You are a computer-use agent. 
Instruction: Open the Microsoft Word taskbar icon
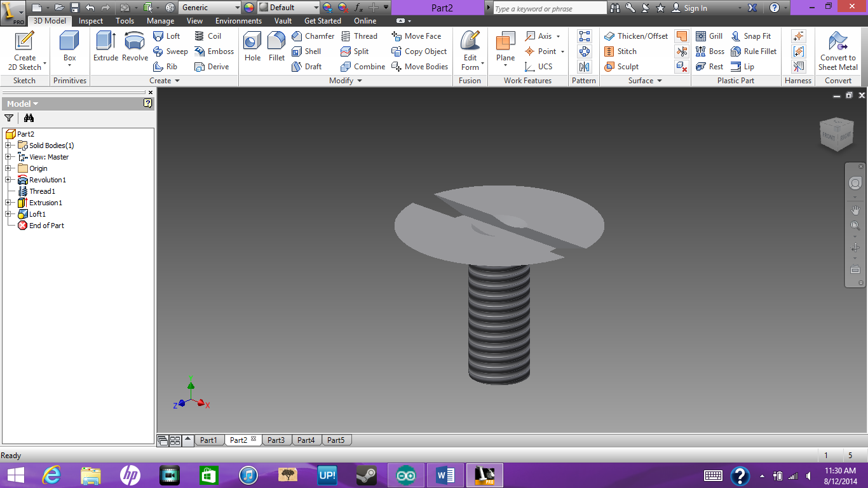(x=445, y=475)
